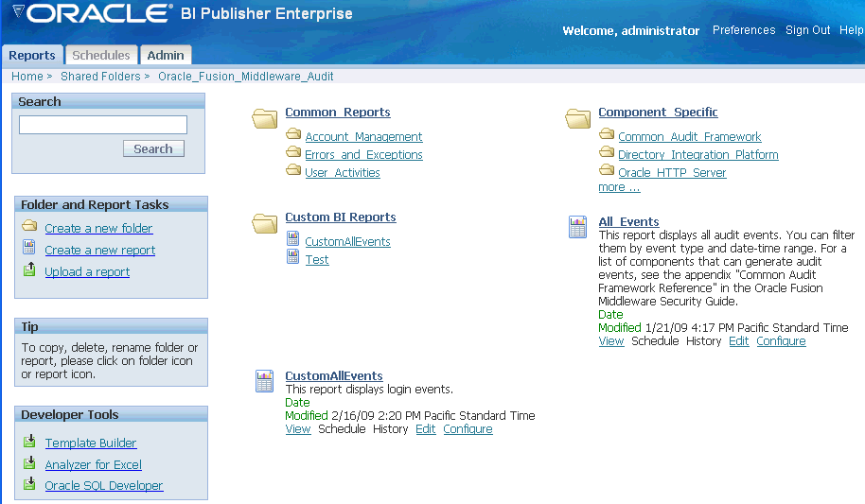Click the User Activities folder icon
This screenshot has height=504, width=865.
coord(293,170)
